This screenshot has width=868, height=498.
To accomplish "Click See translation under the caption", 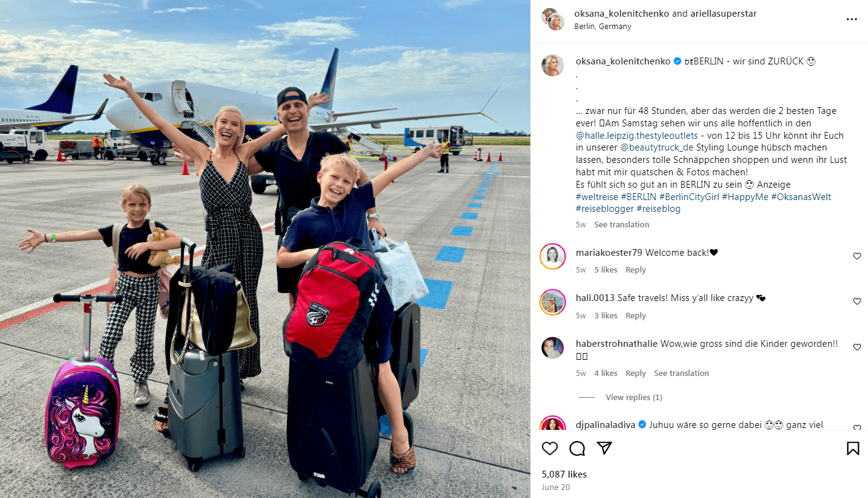I will tap(621, 224).
